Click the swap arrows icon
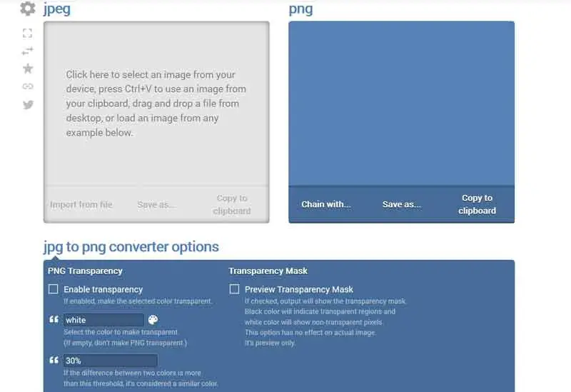This screenshot has width=571, height=392. (x=28, y=51)
